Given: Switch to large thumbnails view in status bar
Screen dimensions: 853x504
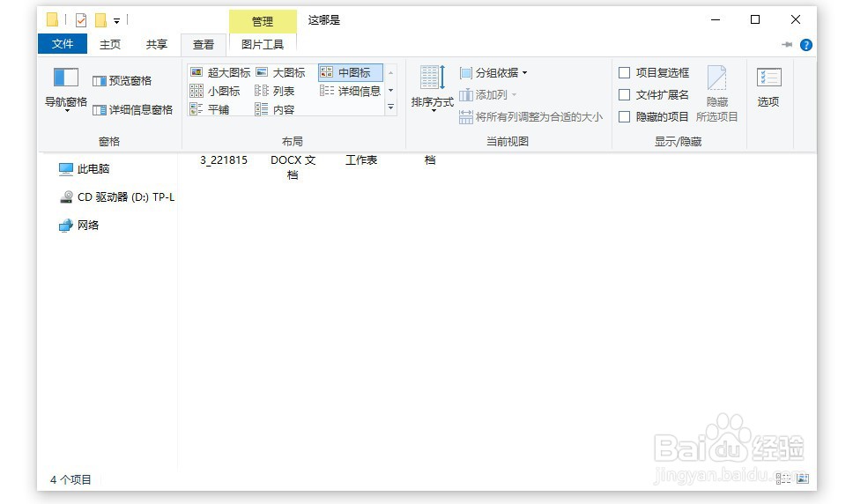Looking at the screenshot, I should coord(803,479).
